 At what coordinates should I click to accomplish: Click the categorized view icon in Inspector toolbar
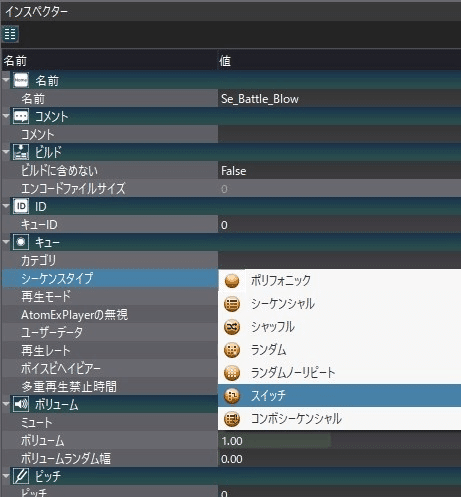click(10, 34)
